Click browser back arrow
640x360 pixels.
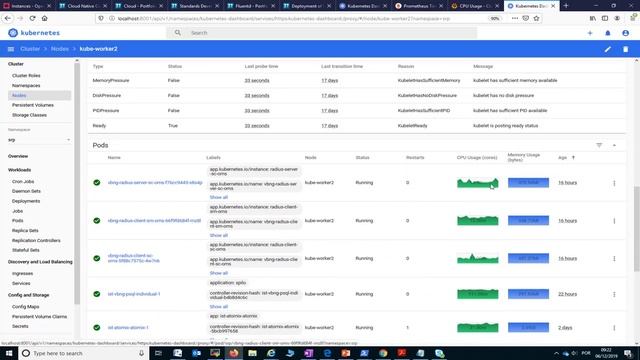pyautogui.click(x=8, y=18)
